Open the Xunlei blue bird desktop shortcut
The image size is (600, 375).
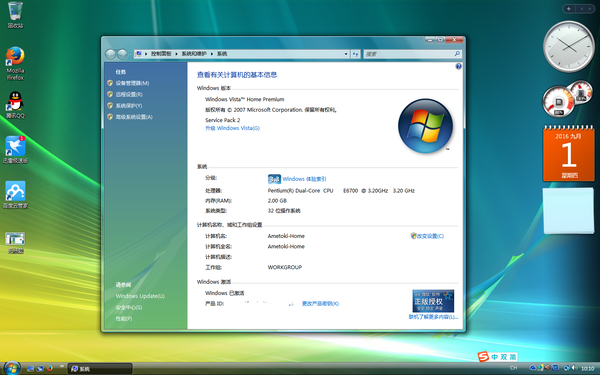click(15, 150)
